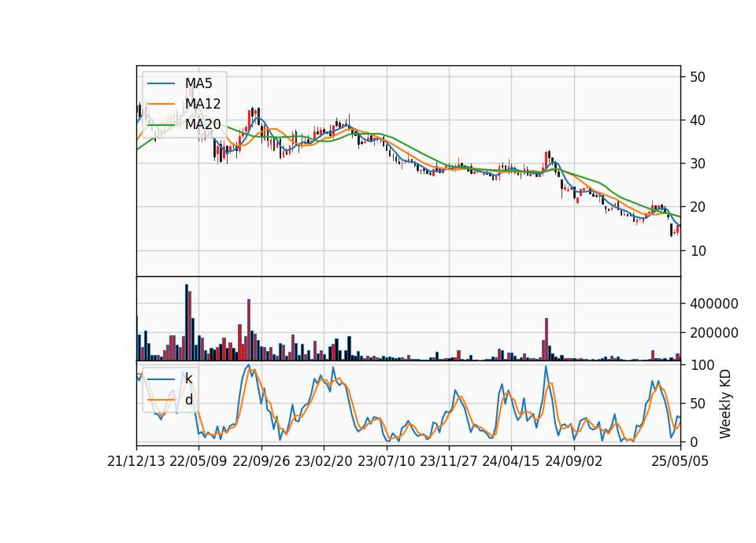Click the KD axis value 100
The image size is (756, 543).
[702, 365]
